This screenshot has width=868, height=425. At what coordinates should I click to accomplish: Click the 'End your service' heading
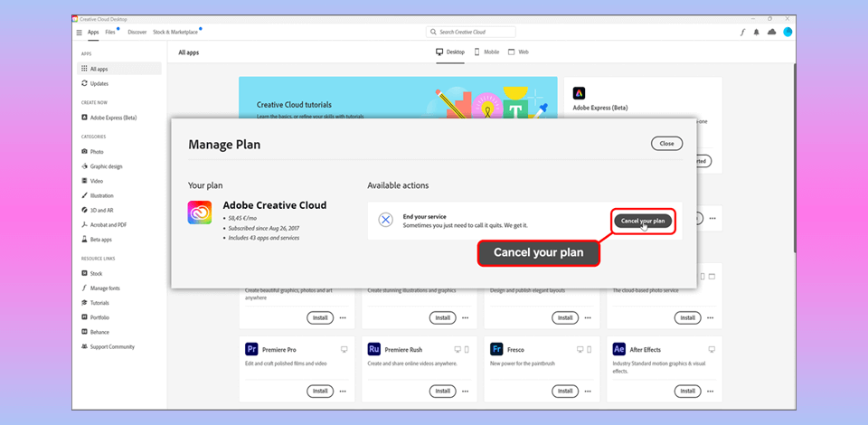coord(425,216)
